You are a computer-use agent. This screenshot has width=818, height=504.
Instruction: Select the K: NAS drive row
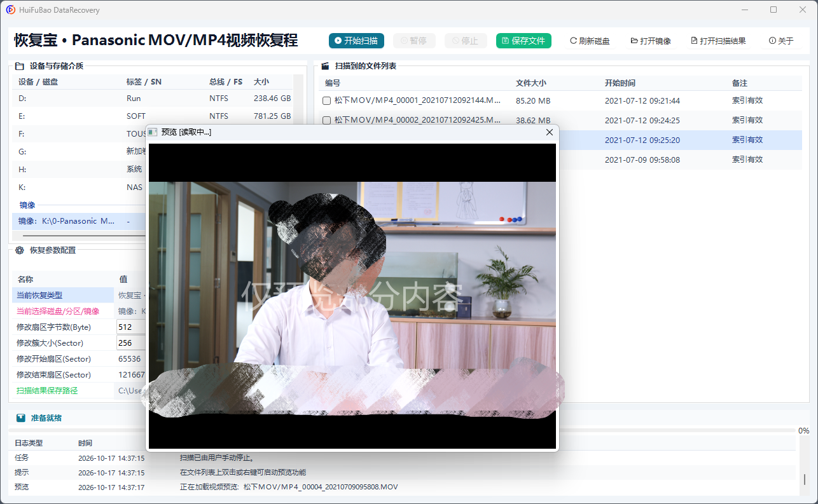click(79, 187)
